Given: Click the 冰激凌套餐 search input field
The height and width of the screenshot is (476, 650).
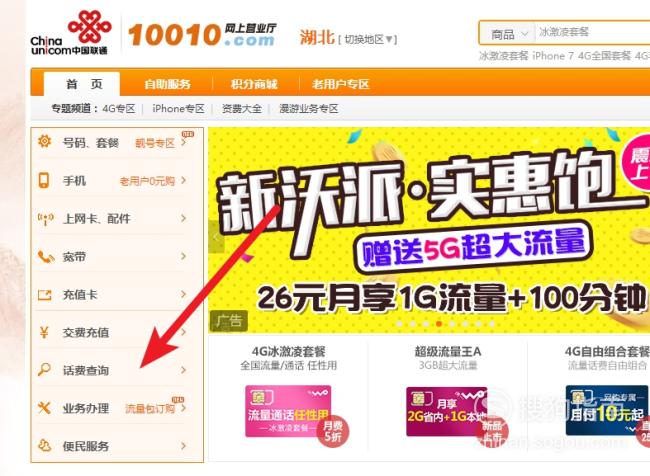Looking at the screenshot, I should (x=592, y=32).
